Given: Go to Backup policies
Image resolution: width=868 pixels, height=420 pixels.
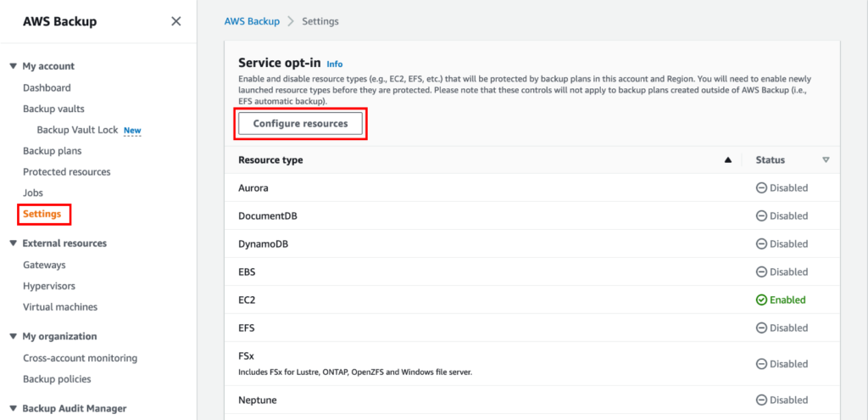Looking at the screenshot, I should [x=57, y=379].
